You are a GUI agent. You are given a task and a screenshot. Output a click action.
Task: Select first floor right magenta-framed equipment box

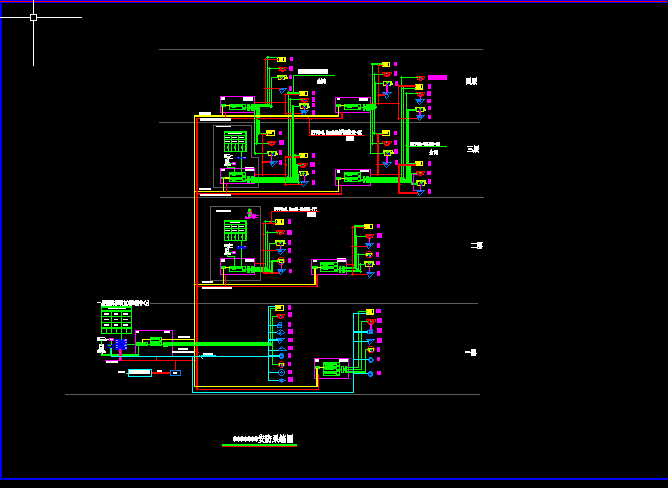click(x=331, y=368)
